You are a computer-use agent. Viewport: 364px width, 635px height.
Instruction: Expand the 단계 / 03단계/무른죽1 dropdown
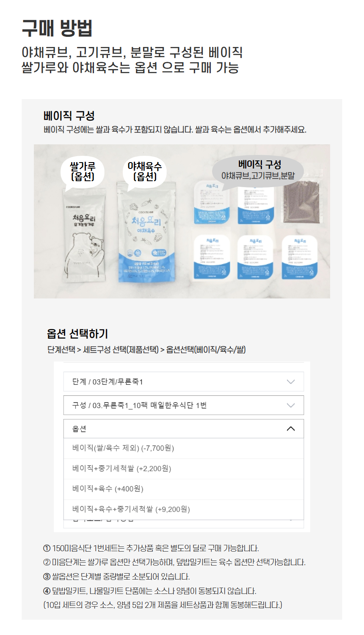pos(184,381)
